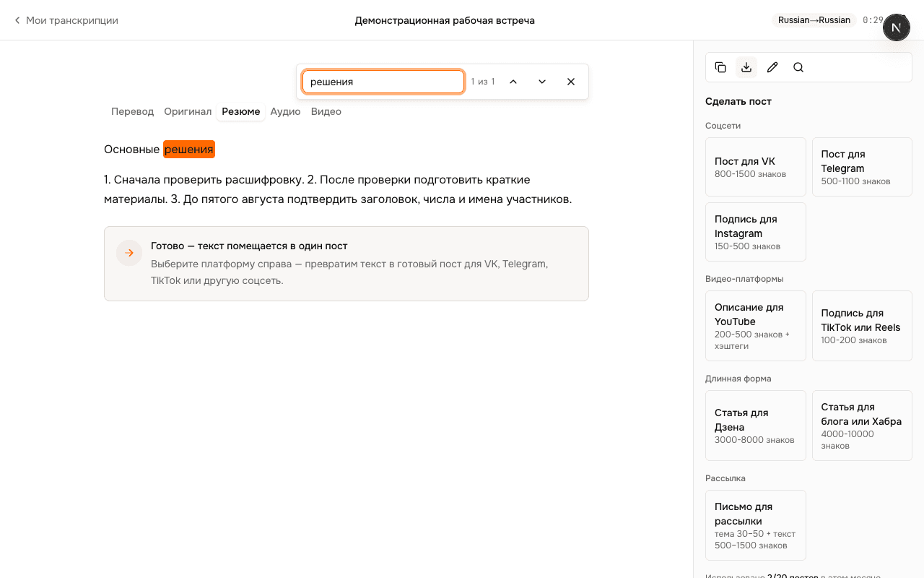Switch to the Оригинал tab

[188, 111]
